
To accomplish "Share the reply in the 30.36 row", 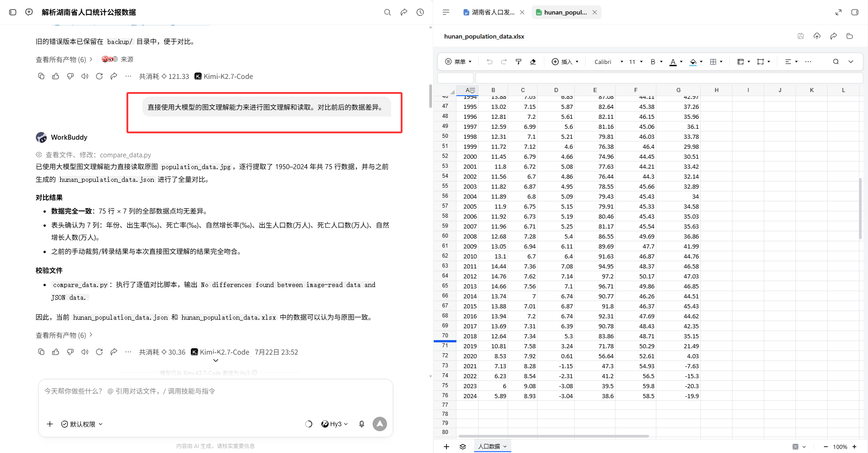I will click(x=114, y=352).
